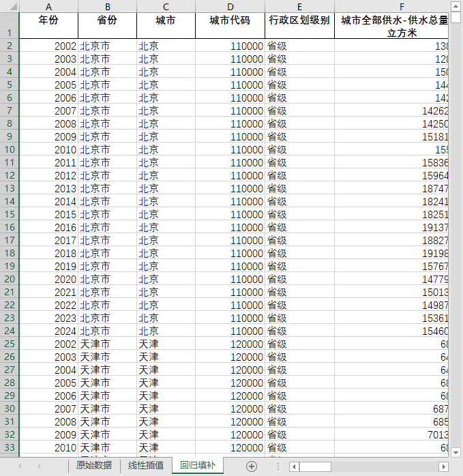Select row 1 header
This screenshot has width=463, height=476.
tap(10, 25)
